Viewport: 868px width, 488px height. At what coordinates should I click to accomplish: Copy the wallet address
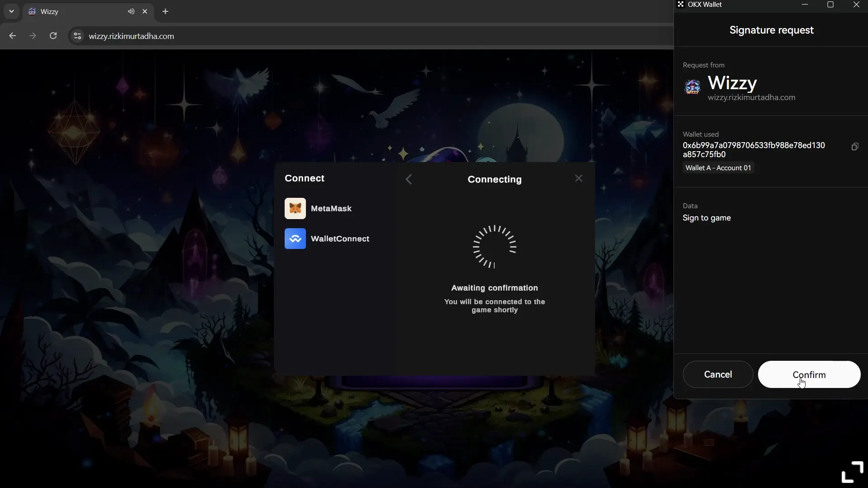pos(854,147)
